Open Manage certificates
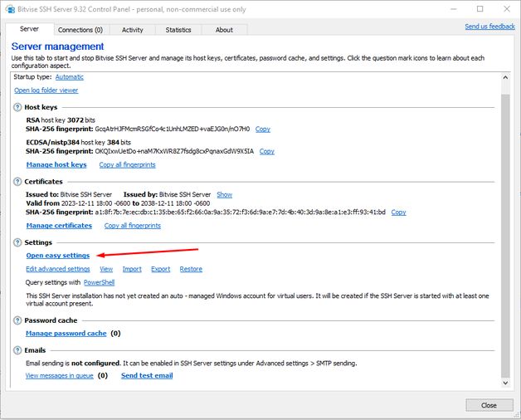The width and height of the screenshot is (521, 420). (59, 226)
